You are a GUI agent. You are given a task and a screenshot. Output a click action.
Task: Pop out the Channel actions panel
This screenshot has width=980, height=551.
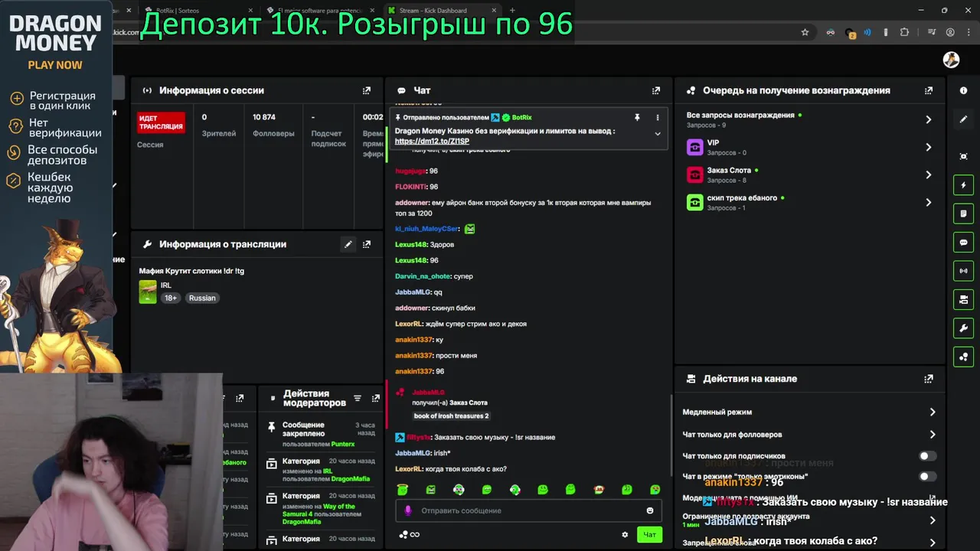(x=929, y=379)
